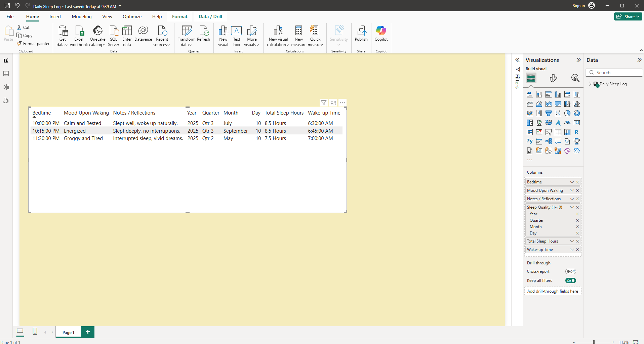Image resolution: width=644 pixels, height=344 pixels.
Task: Open the Bedtime field dropdown
Action: click(572, 182)
